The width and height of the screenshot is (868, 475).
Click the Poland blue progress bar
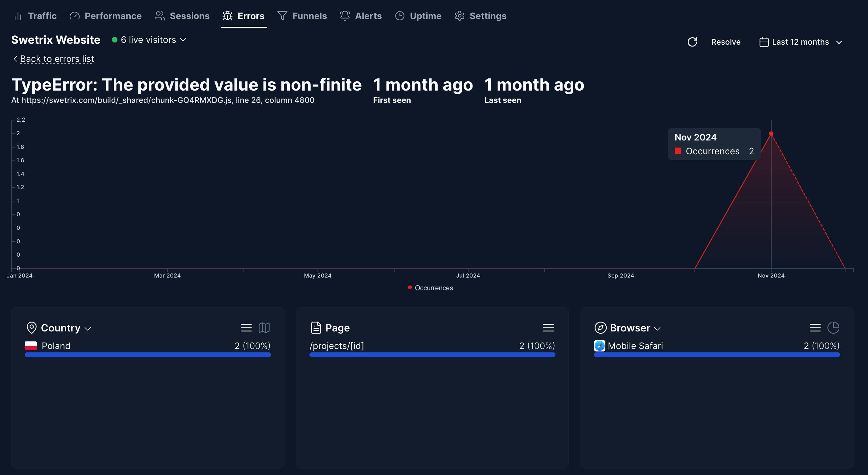148,355
